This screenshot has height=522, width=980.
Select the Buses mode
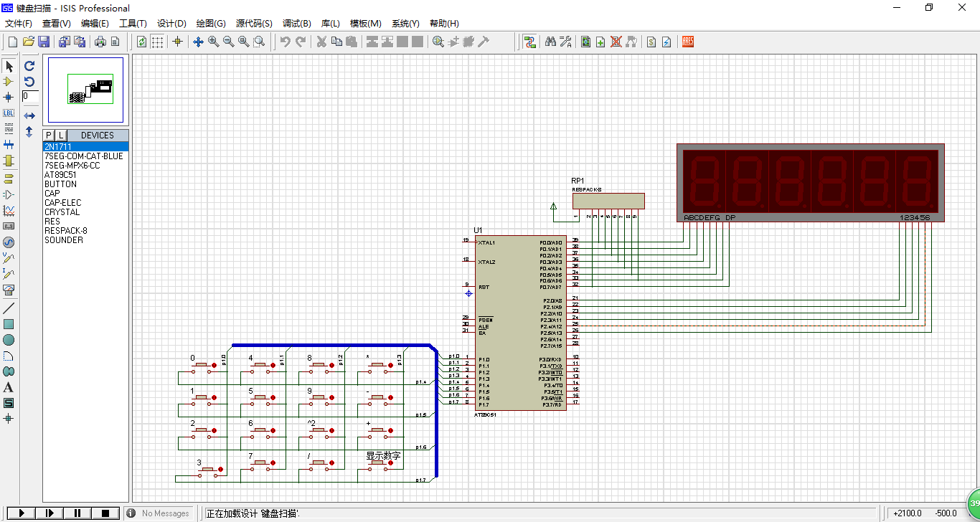(9, 144)
